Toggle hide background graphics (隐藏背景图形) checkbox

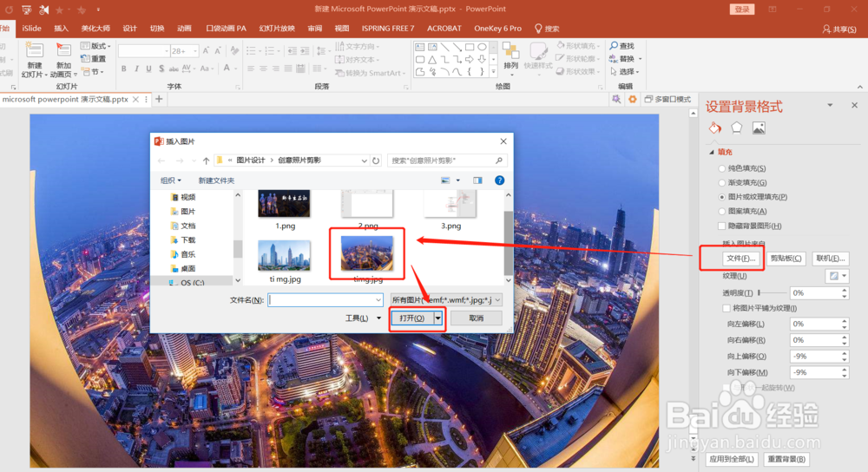721,226
